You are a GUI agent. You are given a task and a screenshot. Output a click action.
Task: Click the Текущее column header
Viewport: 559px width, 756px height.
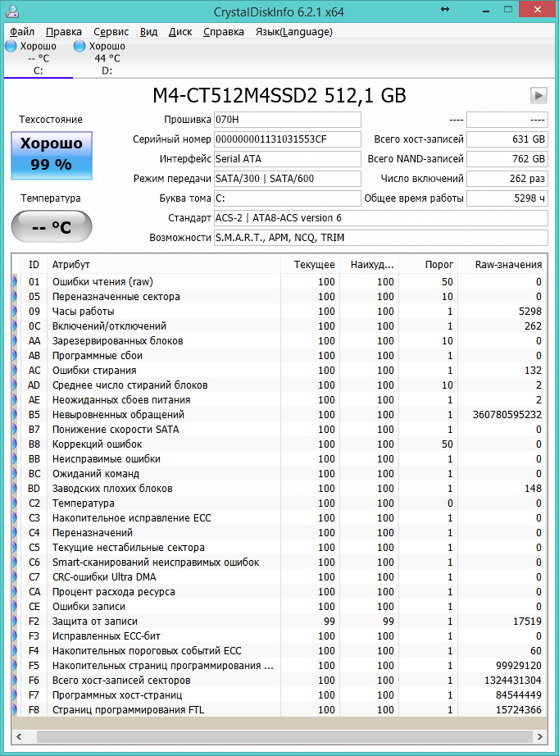coord(310,265)
